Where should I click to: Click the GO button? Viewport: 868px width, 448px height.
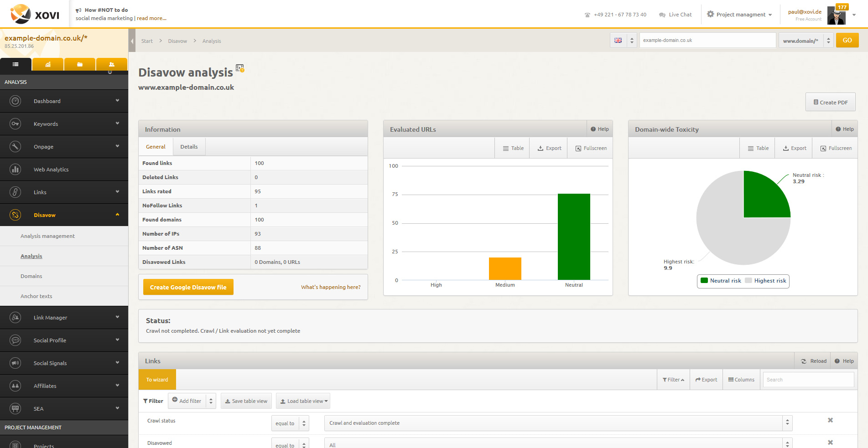[x=847, y=40]
